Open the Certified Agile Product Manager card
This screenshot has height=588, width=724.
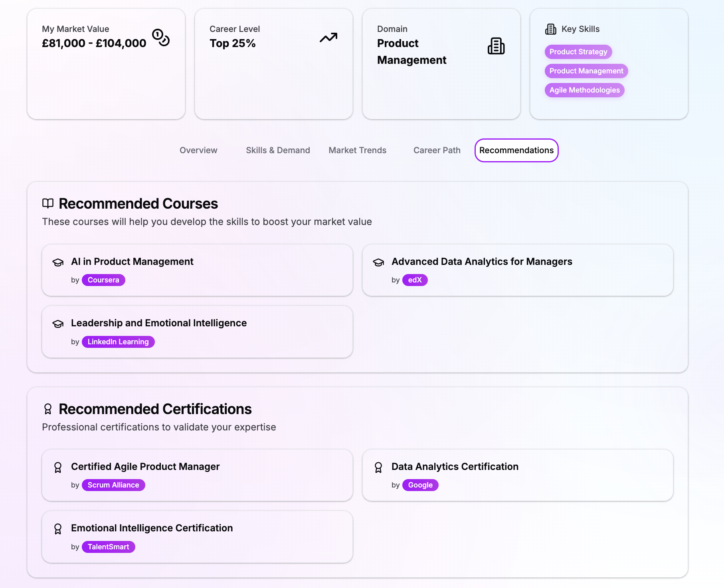coord(197,475)
